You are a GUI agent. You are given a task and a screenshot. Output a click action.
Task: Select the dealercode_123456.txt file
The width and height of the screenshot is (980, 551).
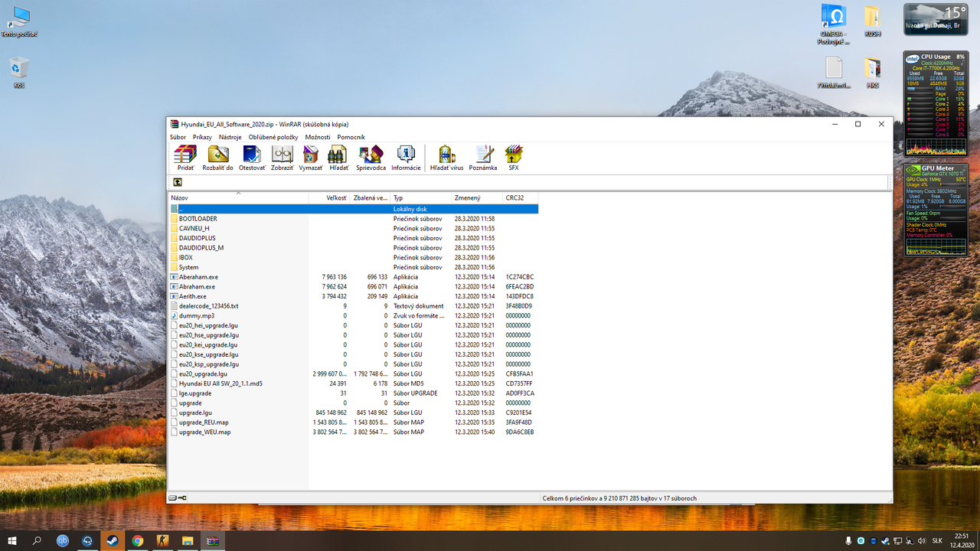353,306
